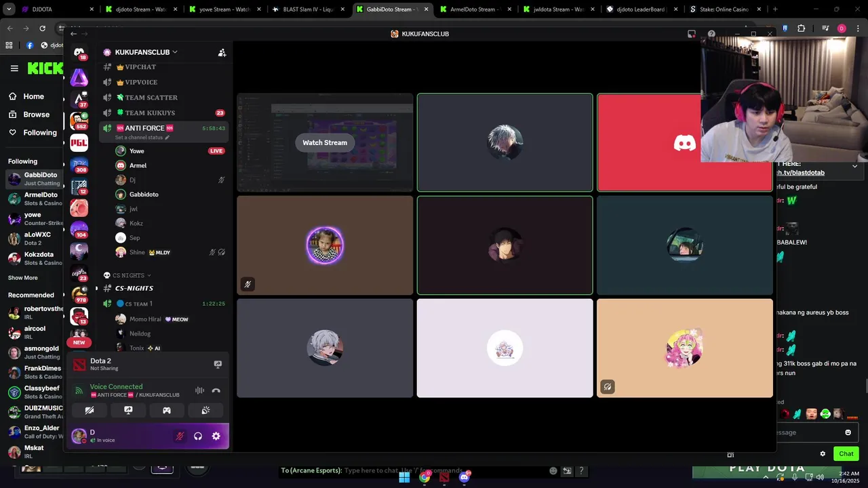Open Discord taskbar icon
Screen dimensions: 868x488
[465, 477]
